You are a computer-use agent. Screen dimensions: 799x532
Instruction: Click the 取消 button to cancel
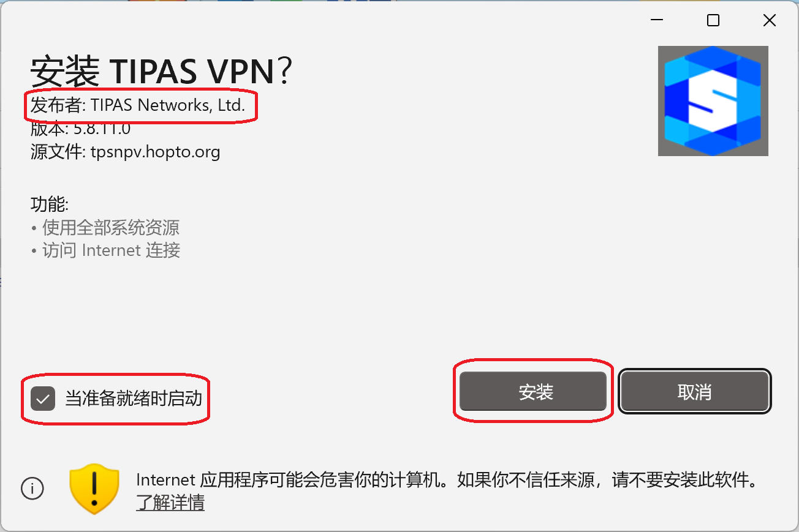(x=695, y=392)
